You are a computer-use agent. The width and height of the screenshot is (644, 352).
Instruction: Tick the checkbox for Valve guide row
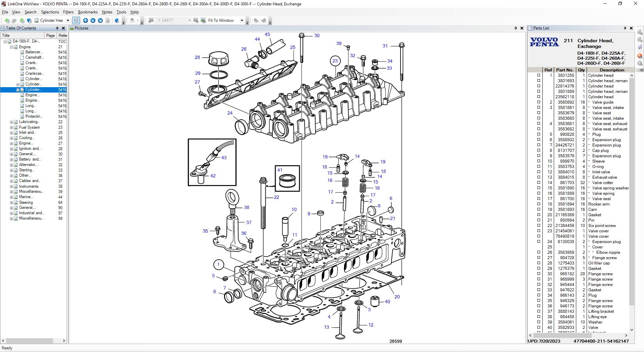point(539,102)
